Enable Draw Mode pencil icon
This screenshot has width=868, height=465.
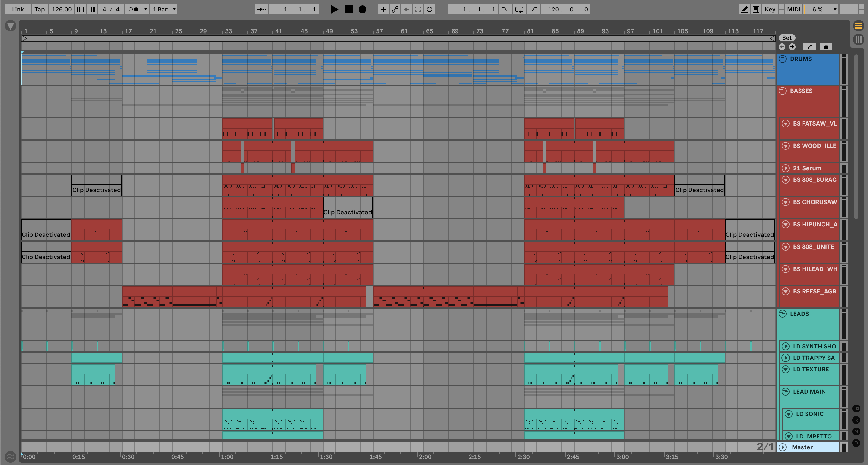pyautogui.click(x=744, y=9)
